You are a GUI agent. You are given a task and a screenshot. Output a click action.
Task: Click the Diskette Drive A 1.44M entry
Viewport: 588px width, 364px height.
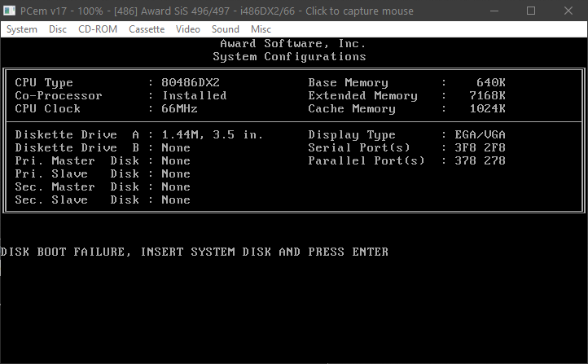point(213,135)
